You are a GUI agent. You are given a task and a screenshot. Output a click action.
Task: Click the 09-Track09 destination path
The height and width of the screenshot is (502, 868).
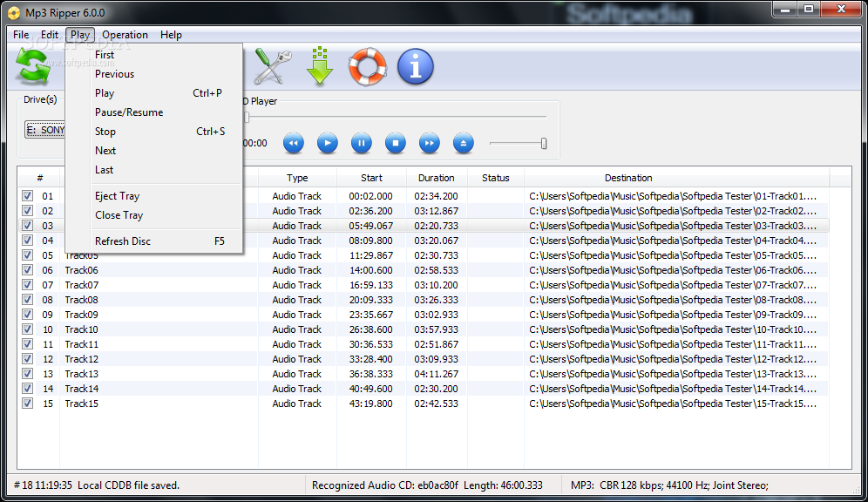click(673, 315)
